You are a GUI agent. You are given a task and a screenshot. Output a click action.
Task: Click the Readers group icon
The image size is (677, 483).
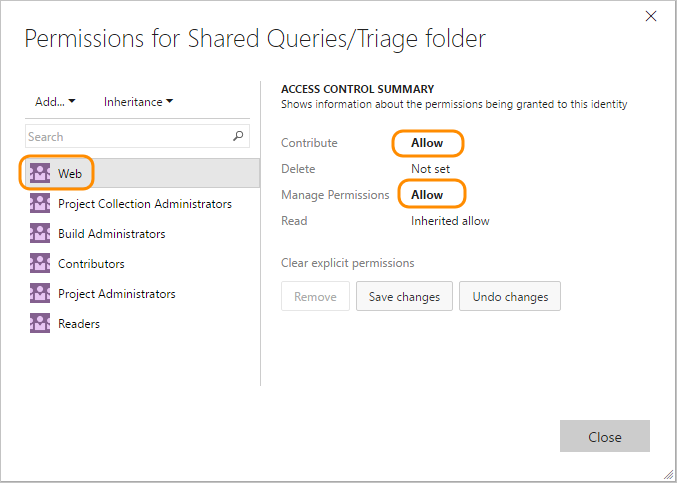click(40, 323)
